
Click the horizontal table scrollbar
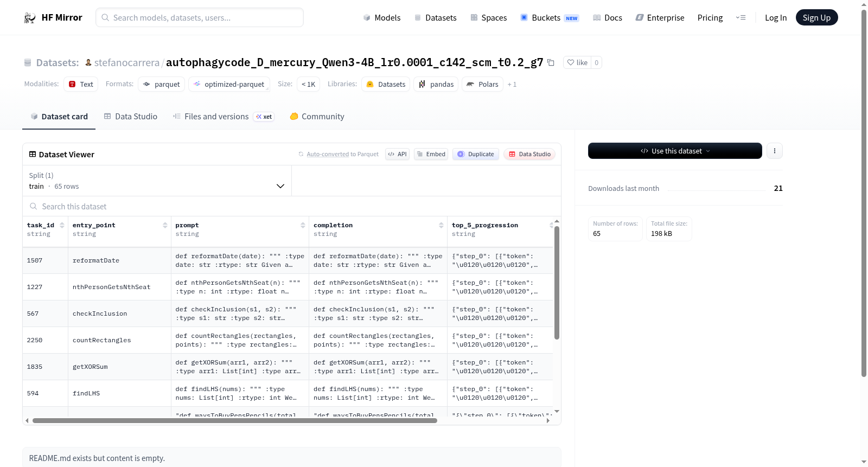pyautogui.click(x=234, y=420)
